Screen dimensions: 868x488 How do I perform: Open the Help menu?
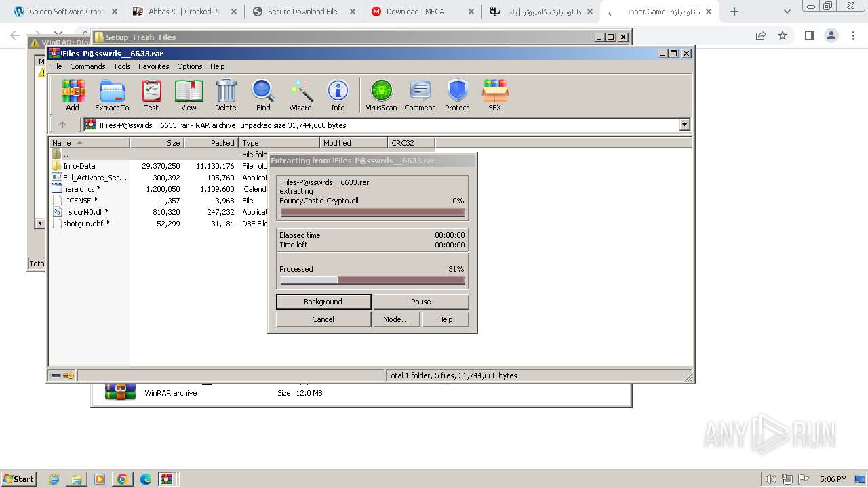[218, 66]
